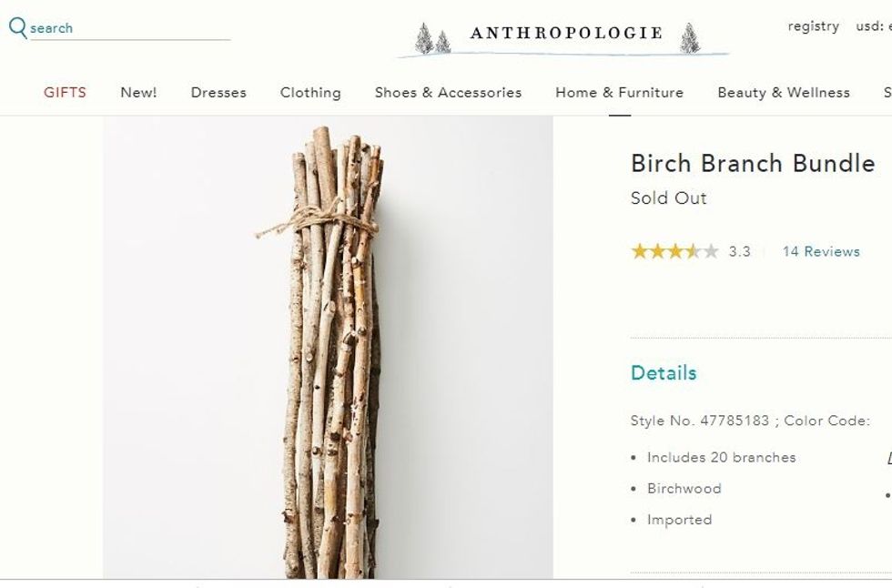892x588 pixels.
Task: Expand Shoes & Accessories menu
Action: [x=448, y=92]
